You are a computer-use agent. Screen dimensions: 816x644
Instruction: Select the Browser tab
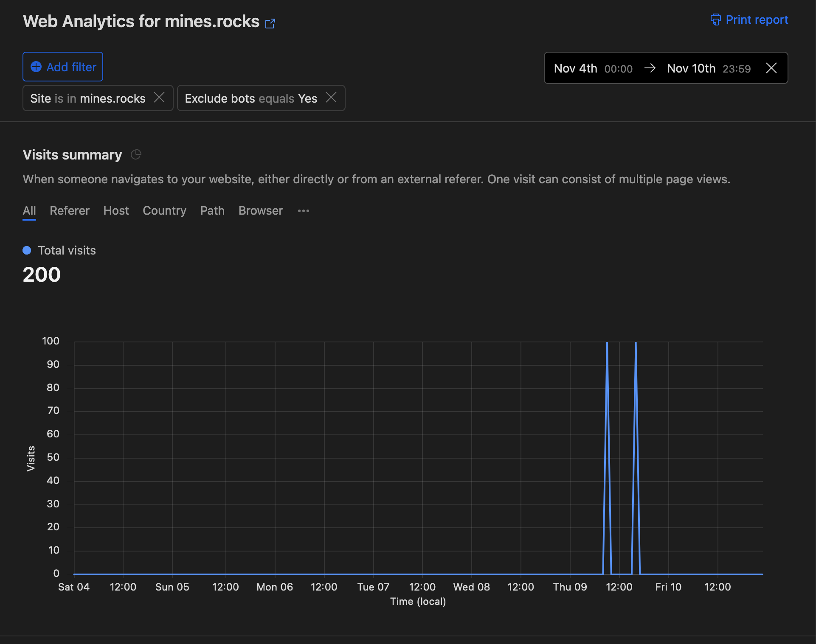tap(260, 211)
